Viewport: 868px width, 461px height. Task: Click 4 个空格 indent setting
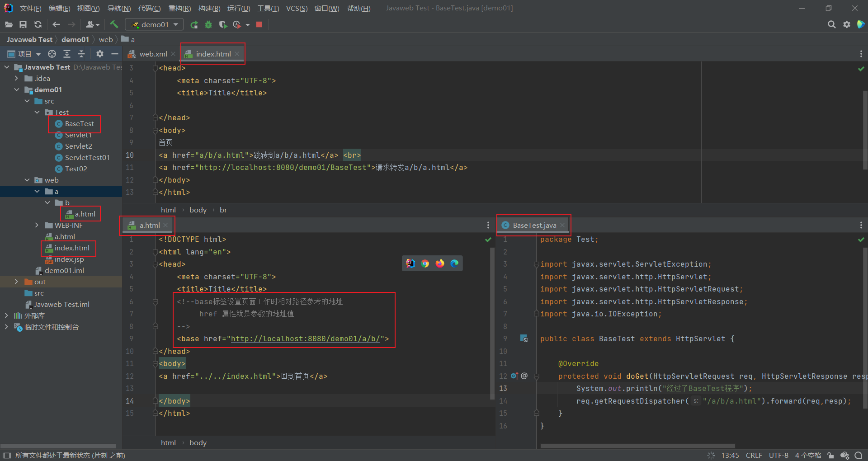click(808, 455)
